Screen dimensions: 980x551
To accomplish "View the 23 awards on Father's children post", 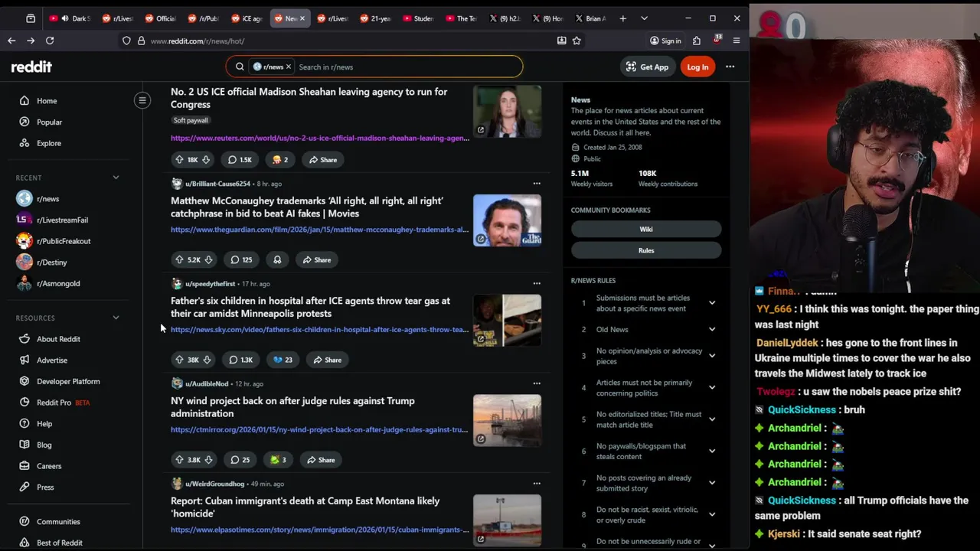I will point(283,360).
